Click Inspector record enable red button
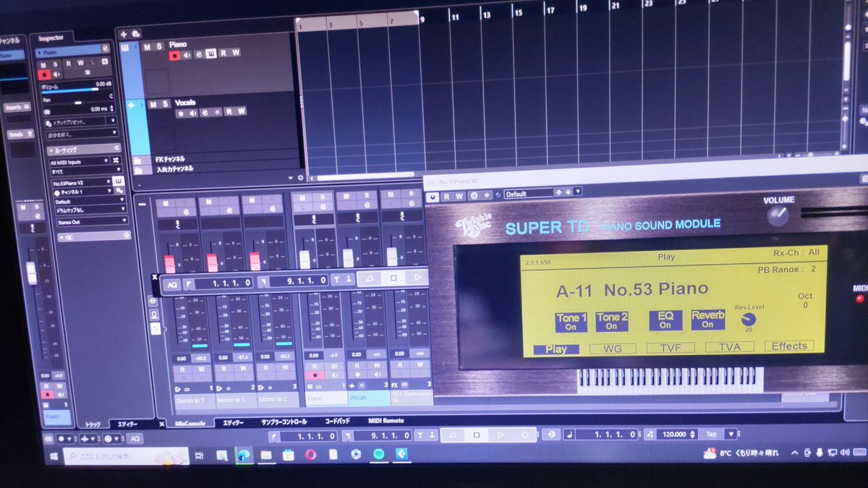868x488 pixels. pyautogui.click(x=45, y=74)
